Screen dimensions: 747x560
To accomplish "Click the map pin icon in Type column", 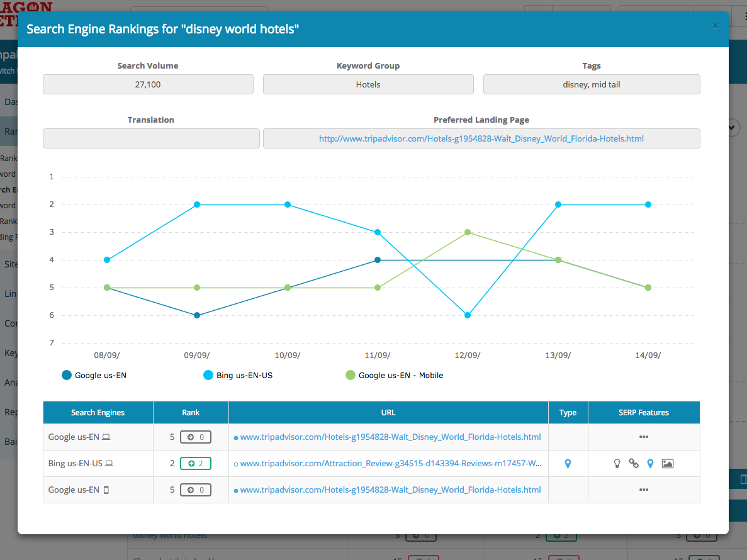I will [568, 464].
